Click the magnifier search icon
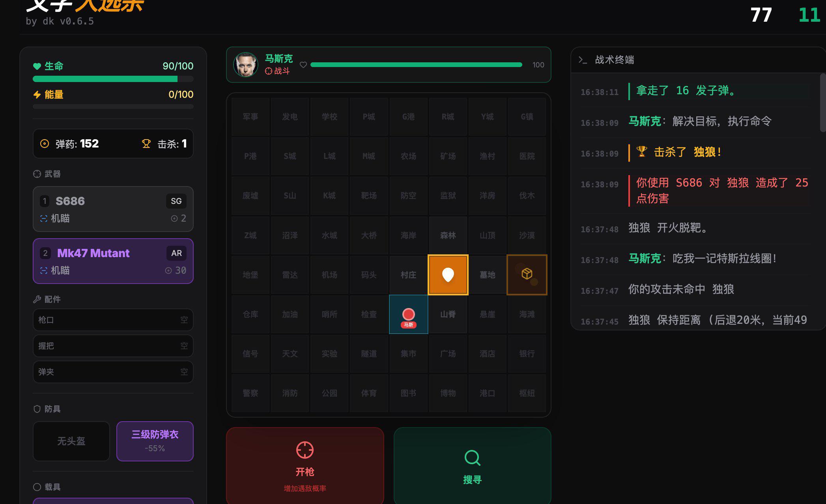Image resolution: width=826 pixels, height=504 pixels. (472, 457)
